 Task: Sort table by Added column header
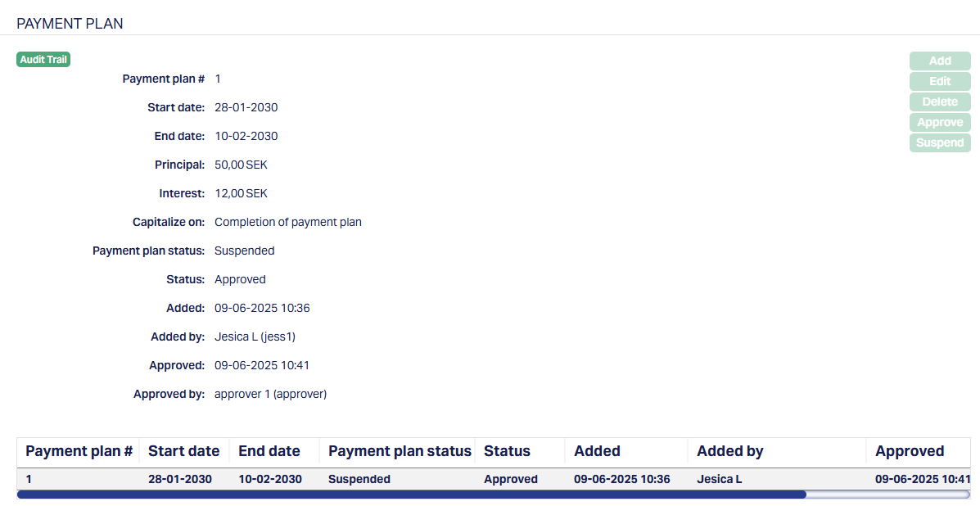pos(597,451)
